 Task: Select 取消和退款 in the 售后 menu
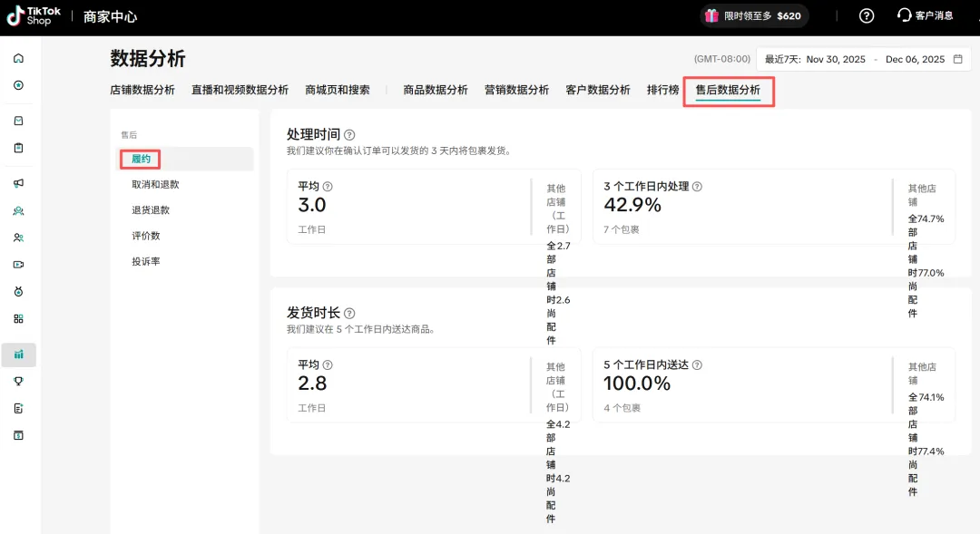click(155, 184)
